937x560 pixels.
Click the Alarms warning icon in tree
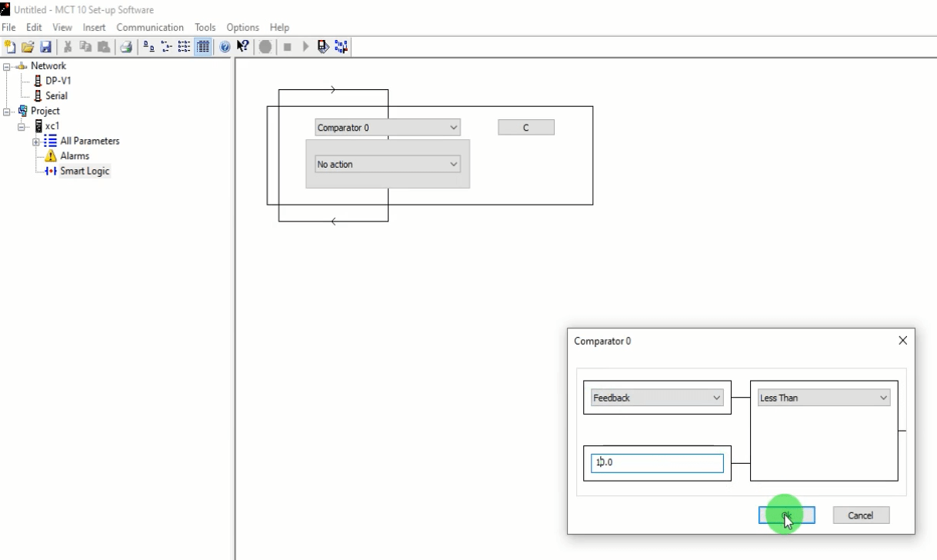point(52,156)
